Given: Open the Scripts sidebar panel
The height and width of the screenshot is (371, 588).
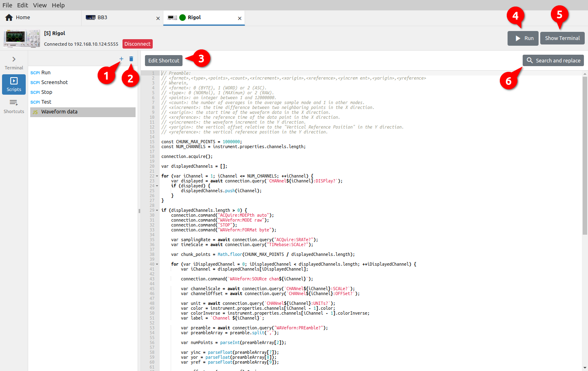Looking at the screenshot, I should (x=14, y=84).
